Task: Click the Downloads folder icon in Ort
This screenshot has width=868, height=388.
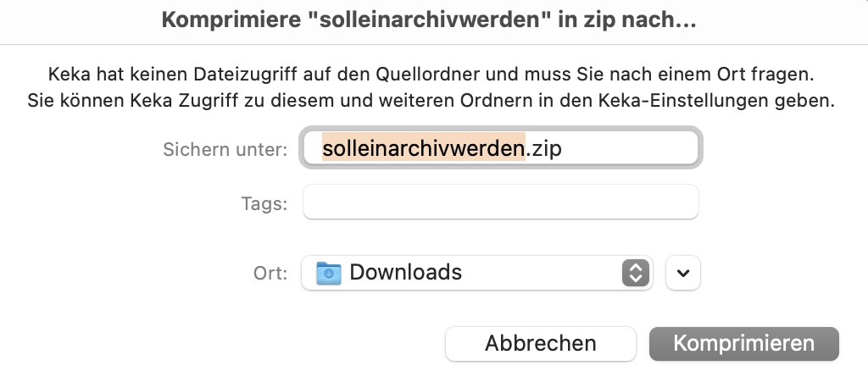Action: (x=329, y=273)
